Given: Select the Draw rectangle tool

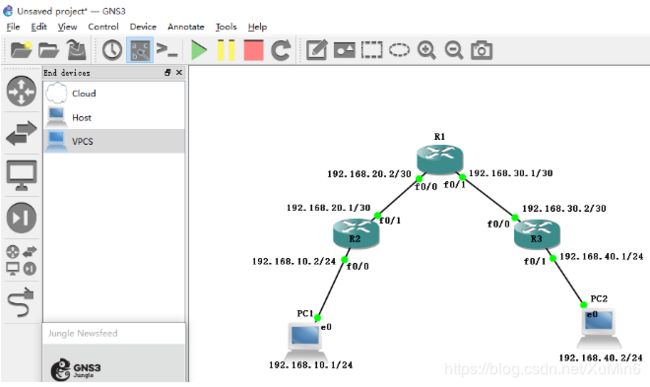Looking at the screenshot, I should coord(372,50).
